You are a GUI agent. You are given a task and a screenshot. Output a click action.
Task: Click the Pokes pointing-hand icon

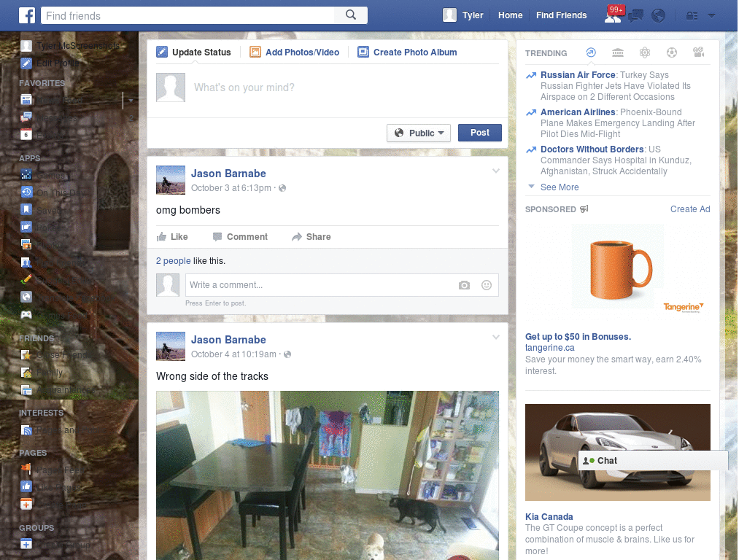[26, 227]
